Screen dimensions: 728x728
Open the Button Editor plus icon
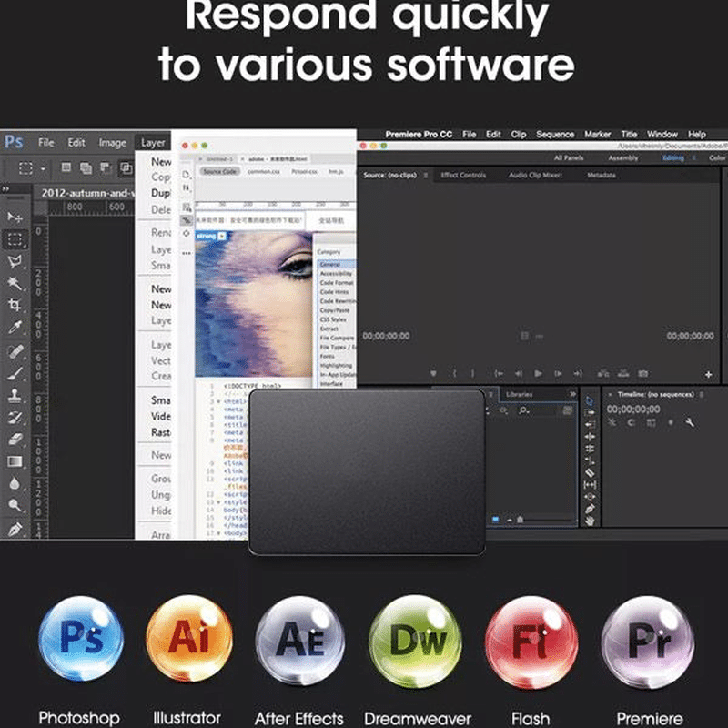click(x=709, y=374)
